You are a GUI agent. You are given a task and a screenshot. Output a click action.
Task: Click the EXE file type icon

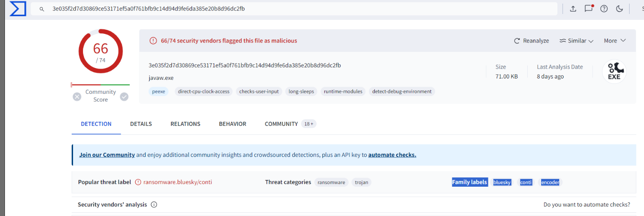614,72
